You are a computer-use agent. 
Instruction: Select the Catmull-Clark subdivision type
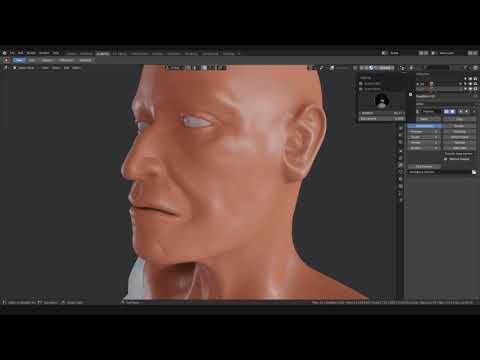[424, 126]
